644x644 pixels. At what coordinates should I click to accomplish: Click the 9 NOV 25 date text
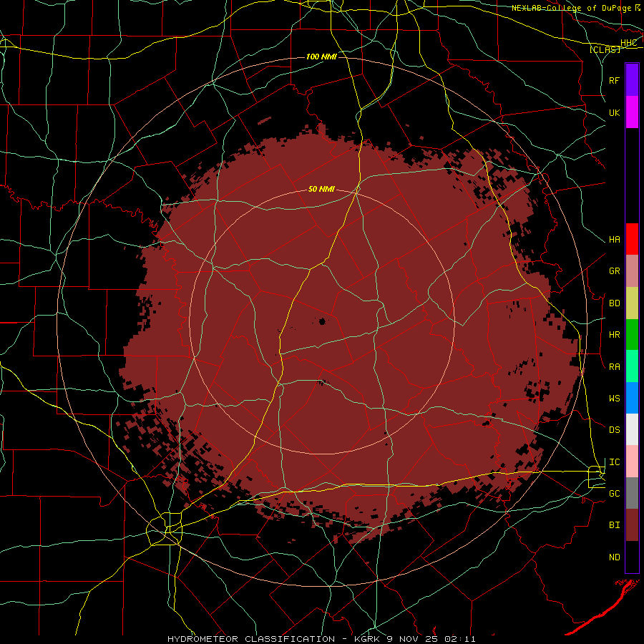click(413, 639)
